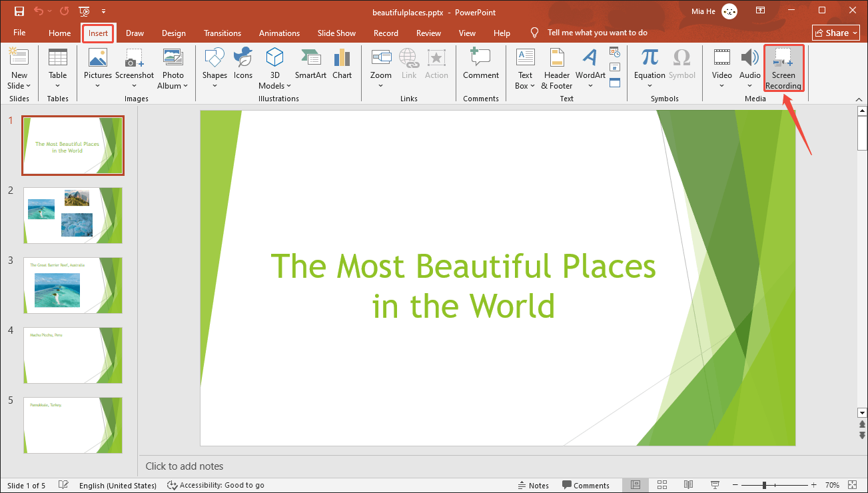This screenshot has height=493, width=868.
Task: Insert an Equation
Action: (649, 67)
